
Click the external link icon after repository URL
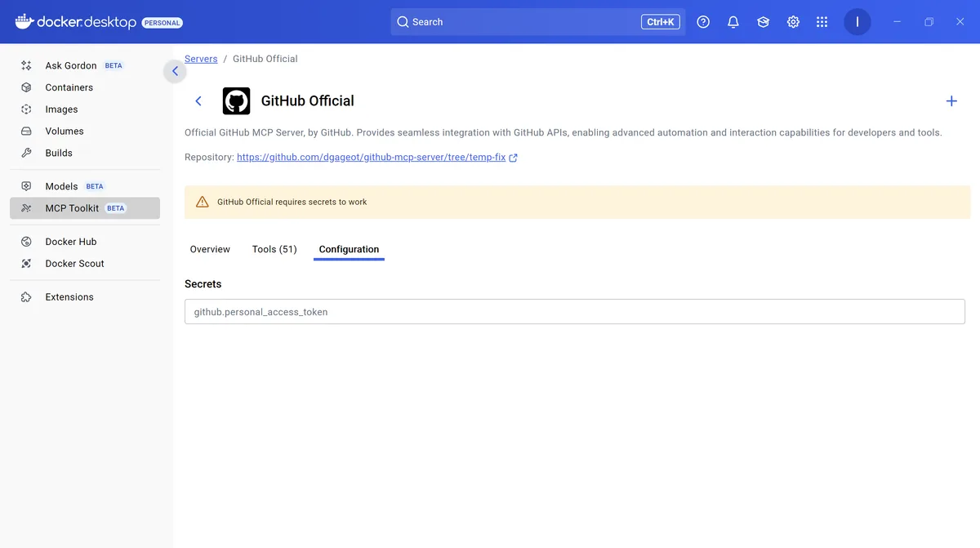[514, 158]
